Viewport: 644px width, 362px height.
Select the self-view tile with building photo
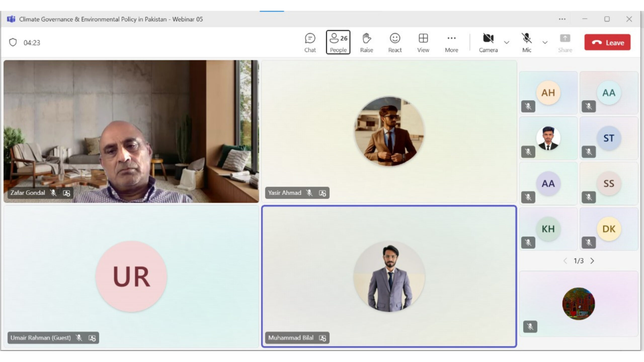pos(579,304)
